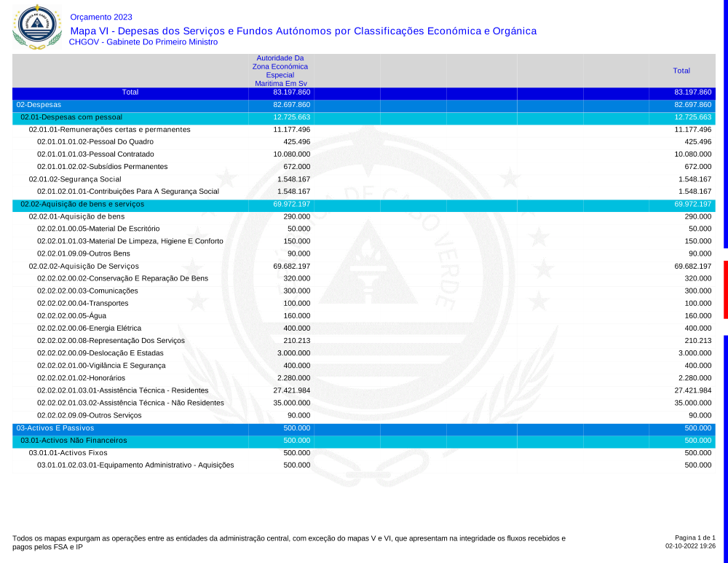728x563 pixels.
Task: Click the red marker on the right edge
Action: [x=725, y=289]
